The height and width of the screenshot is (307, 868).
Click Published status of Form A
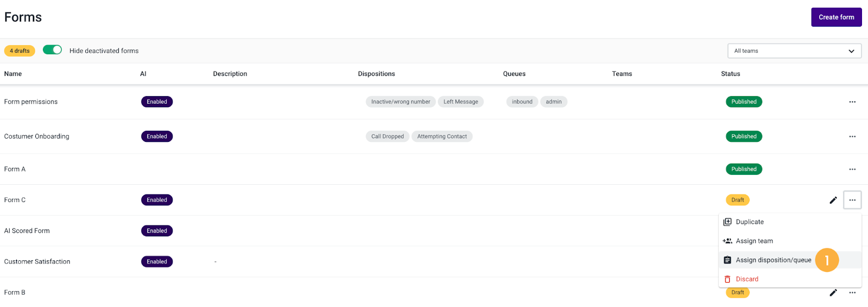pyautogui.click(x=744, y=169)
